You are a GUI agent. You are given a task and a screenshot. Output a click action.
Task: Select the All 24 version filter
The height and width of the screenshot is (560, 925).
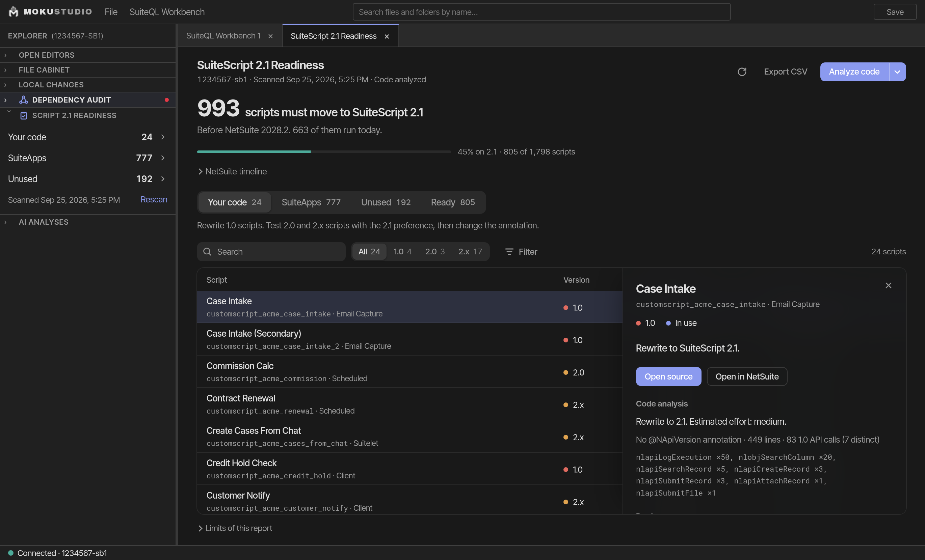pos(369,252)
